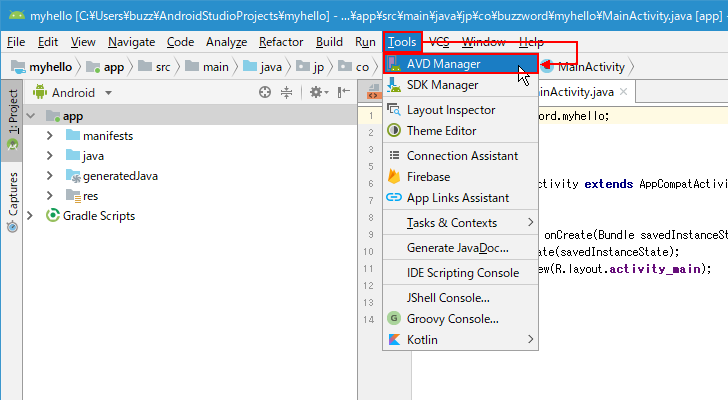Open the Code menu
Screen dimensions: 728x400
click(x=180, y=42)
